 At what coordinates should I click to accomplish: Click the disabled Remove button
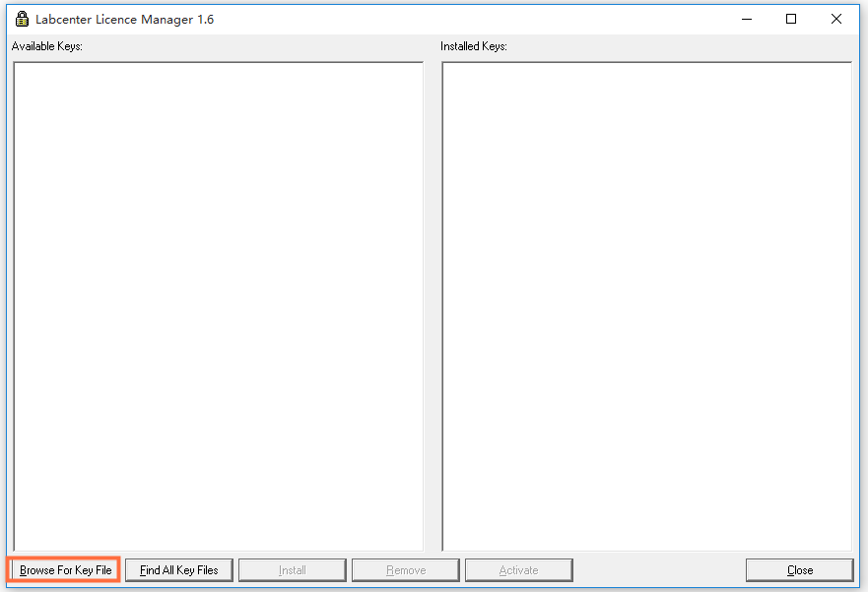pos(405,570)
